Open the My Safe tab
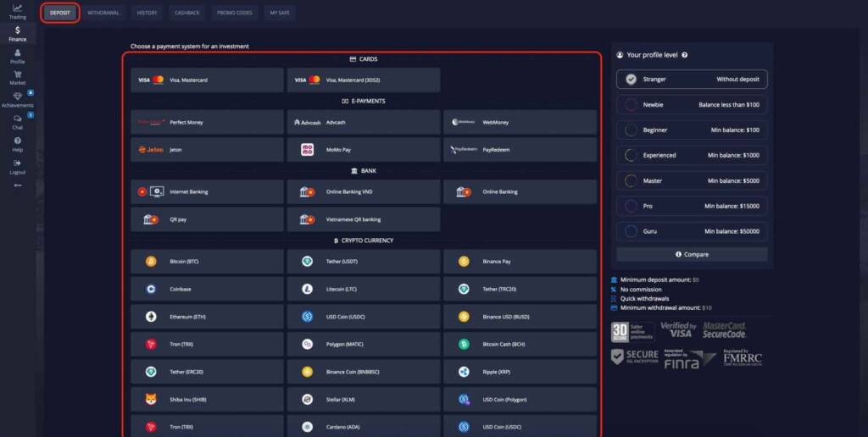 click(x=280, y=13)
